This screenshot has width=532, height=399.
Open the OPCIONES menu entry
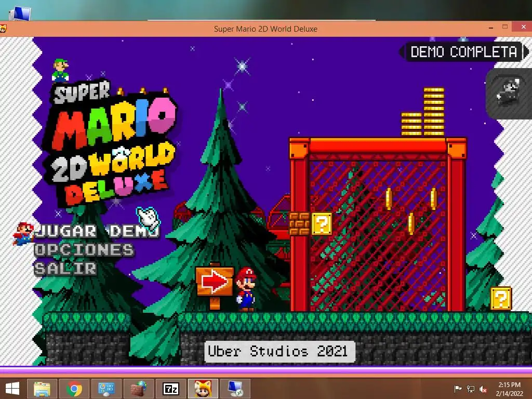(84, 250)
